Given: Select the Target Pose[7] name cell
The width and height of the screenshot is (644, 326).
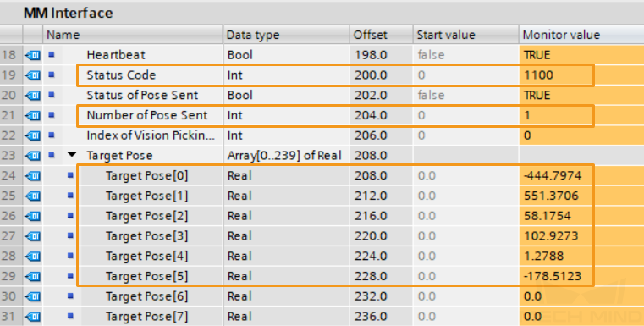Looking at the screenshot, I should pyautogui.click(x=146, y=317).
